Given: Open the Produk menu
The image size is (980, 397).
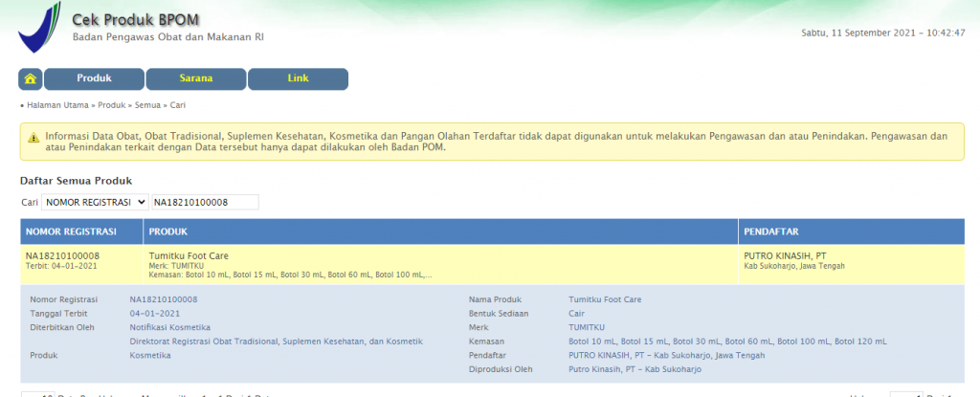Looking at the screenshot, I should [95, 78].
